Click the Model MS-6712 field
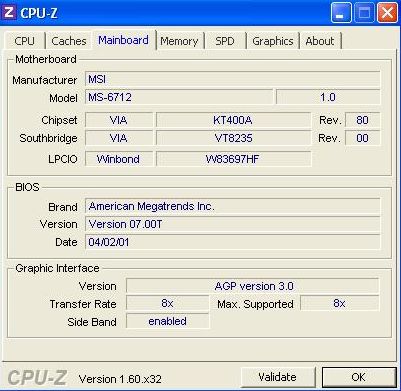The height and width of the screenshot is (391, 401). pyautogui.click(x=179, y=97)
